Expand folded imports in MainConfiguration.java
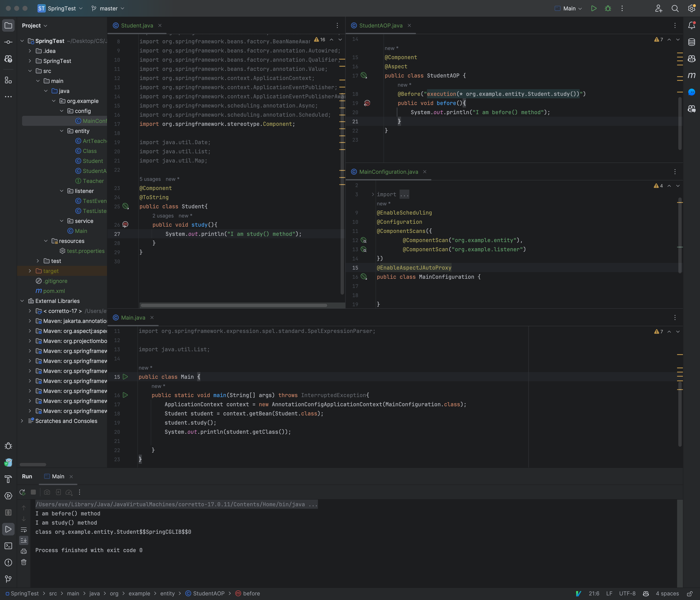 pos(373,194)
